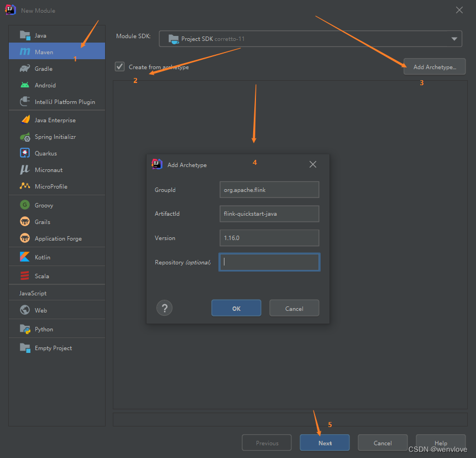The width and height of the screenshot is (476, 458).
Task: Select MicroProfile label in list
Action: [51, 186]
